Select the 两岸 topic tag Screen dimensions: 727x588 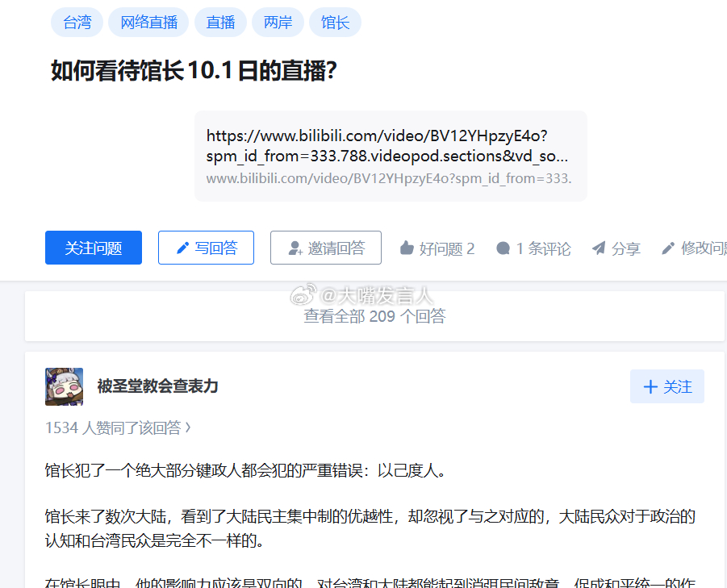tap(278, 23)
